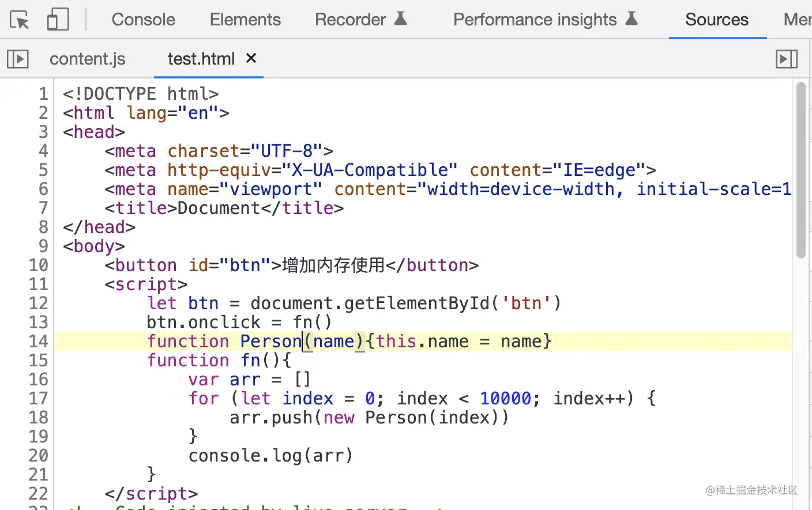Image resolution: width=812 pixels, height=510 pixels.
Task: Open the Recorder panel tab
Action: [350, 20]
